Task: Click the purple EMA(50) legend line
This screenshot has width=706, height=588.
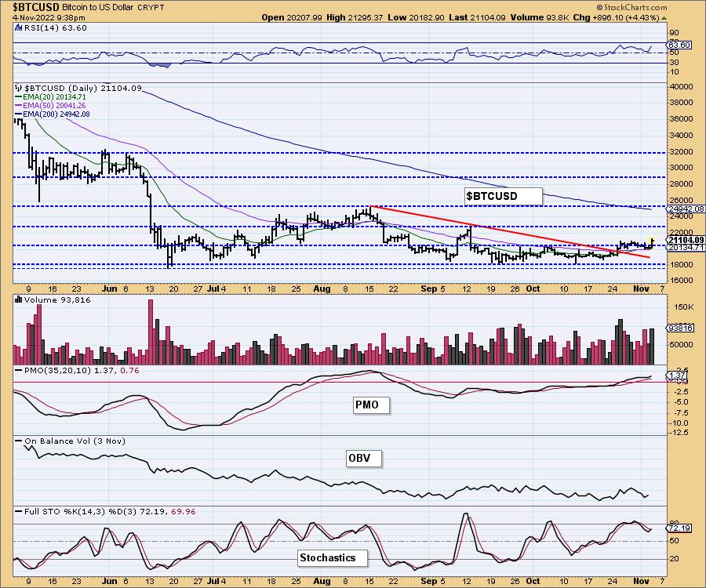Action: tap(19, 105)
